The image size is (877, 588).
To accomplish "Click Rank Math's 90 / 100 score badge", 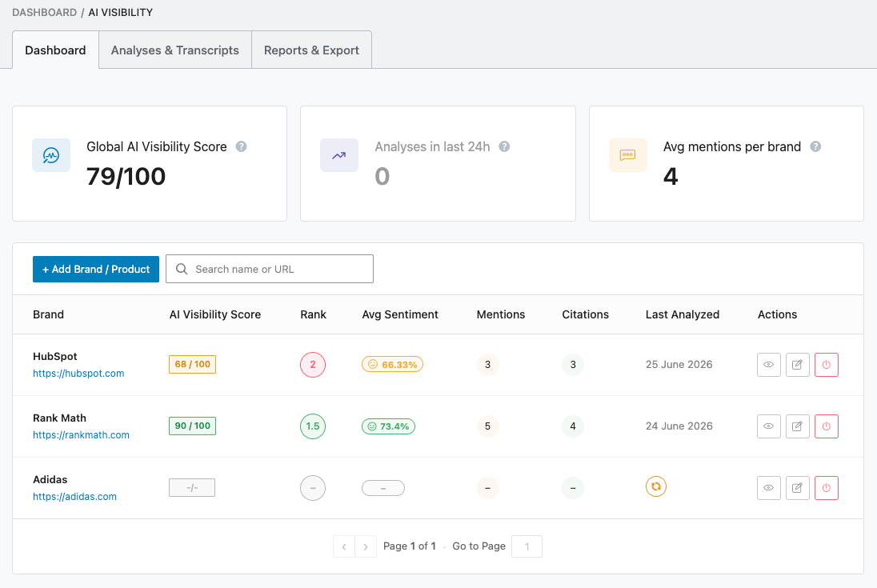I will coord(192,426).
